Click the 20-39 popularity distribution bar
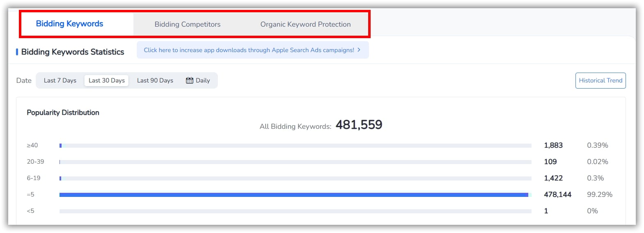Screen dimensions: 644x233 [x=295, y=162]
